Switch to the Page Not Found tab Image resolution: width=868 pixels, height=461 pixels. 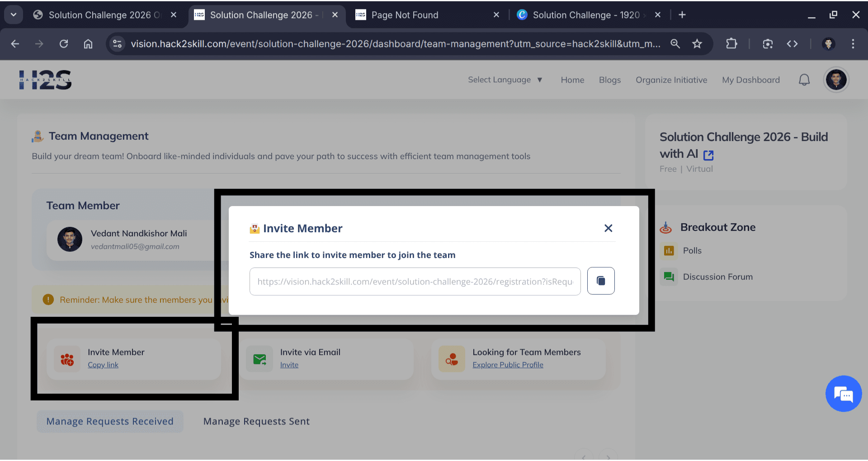pos(405,15)
